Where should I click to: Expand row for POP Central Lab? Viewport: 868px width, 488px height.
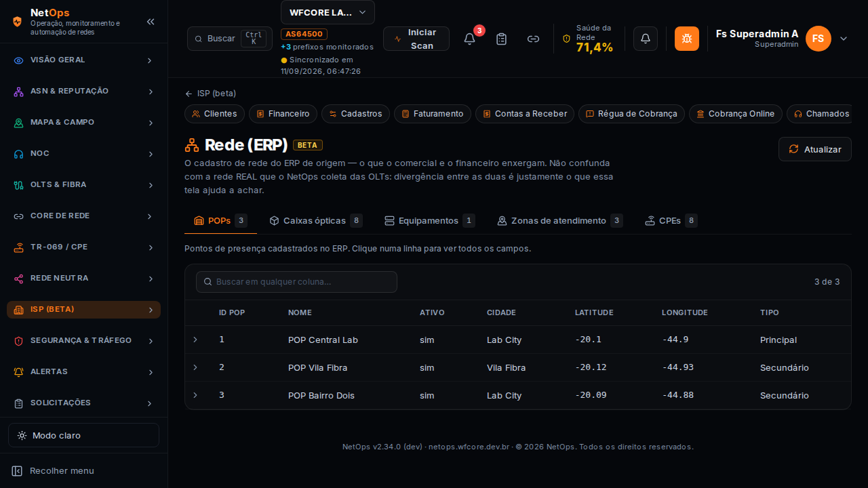(195, 340)
